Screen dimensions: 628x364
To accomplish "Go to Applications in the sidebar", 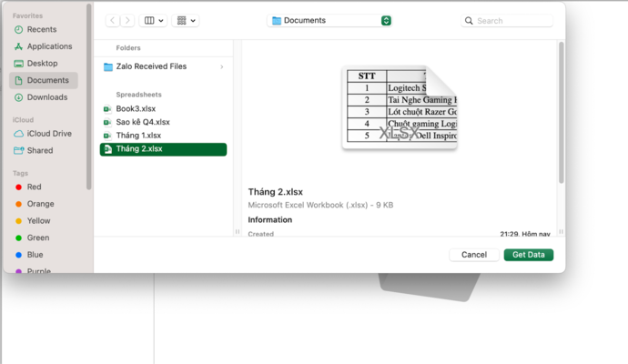I will [x=49, y=46].
